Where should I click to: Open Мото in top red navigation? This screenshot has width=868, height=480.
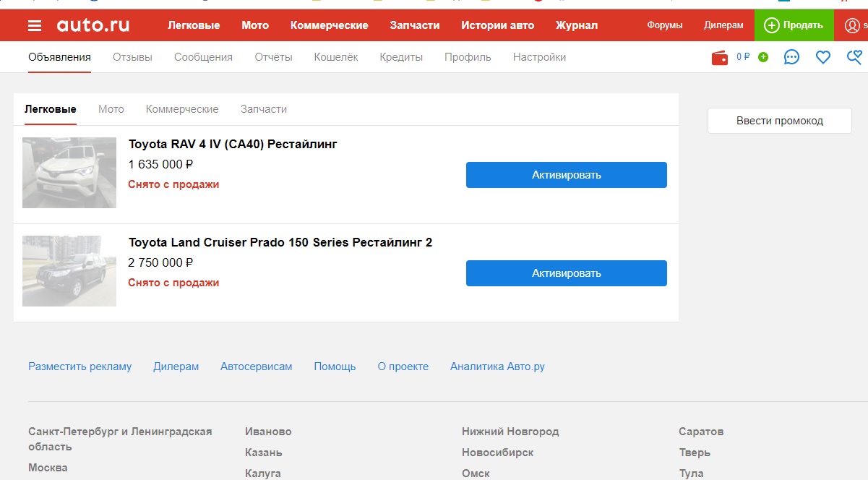click(255, 25)
